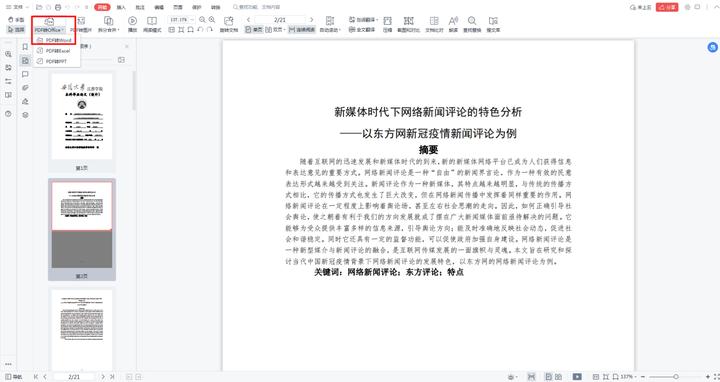720x382 pixels.
Task: Switch to the 页面 ribbon tab
Action: (x=178, y=7)
